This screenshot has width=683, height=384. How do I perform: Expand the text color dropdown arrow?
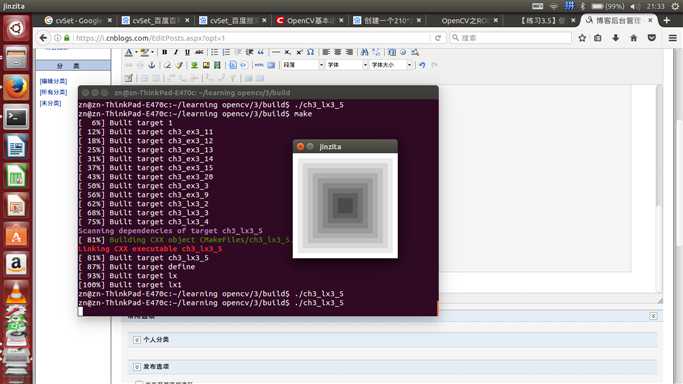point(136,52)
